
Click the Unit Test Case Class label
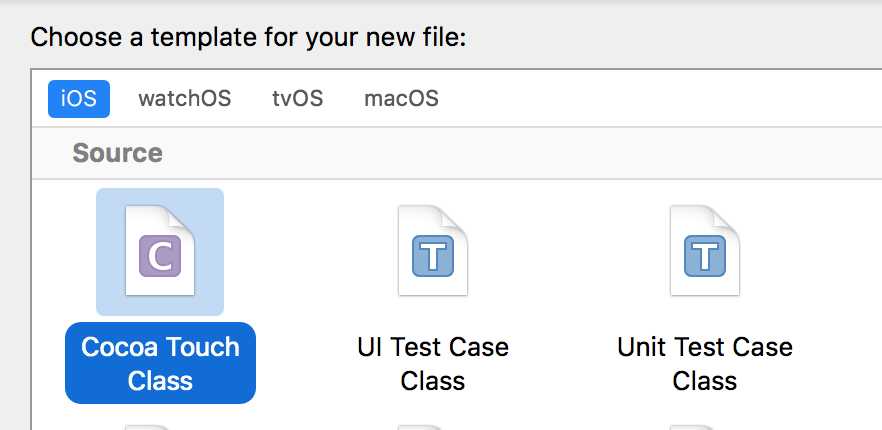705,364
